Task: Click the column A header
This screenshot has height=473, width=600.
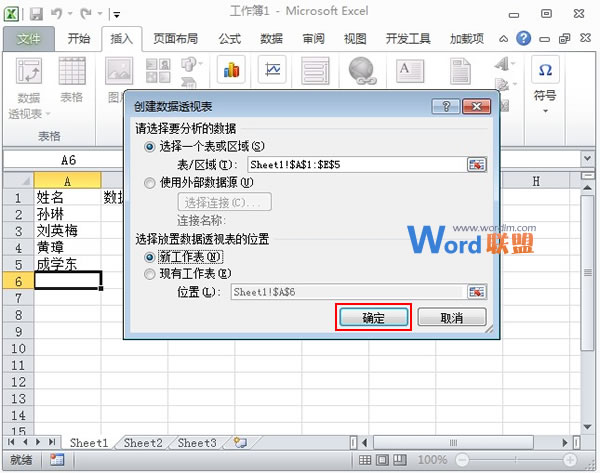Action: pos(67,181)
